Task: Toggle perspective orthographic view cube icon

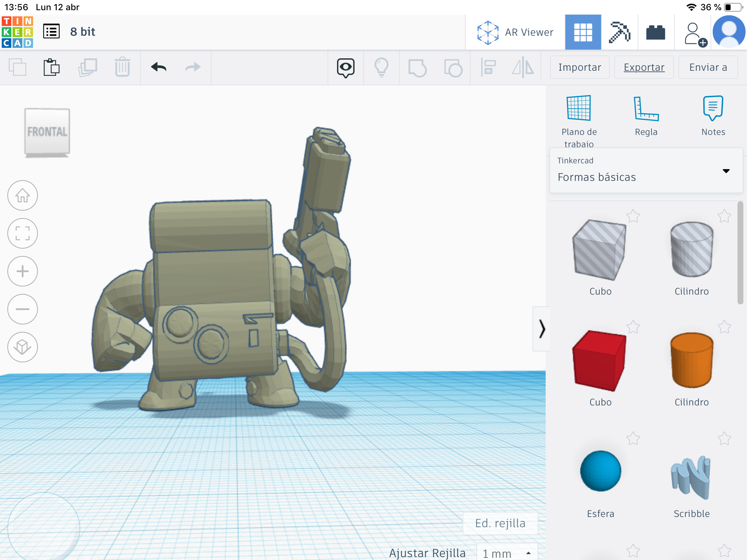Action: coord(23,347)
